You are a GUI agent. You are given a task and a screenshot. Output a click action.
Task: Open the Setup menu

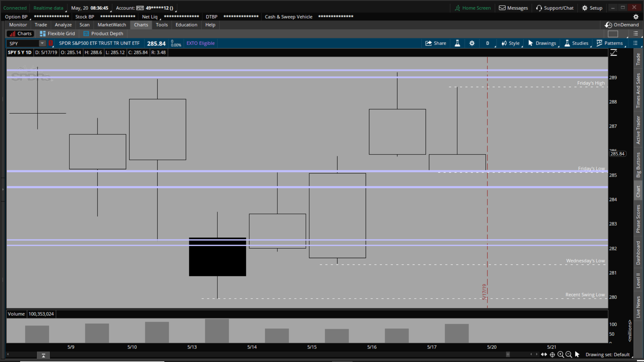(x=592, y=8)
